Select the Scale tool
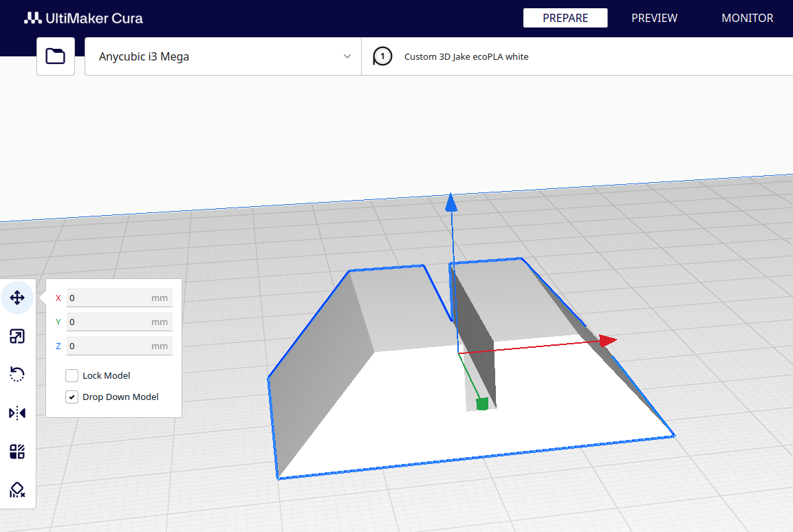793x532 pixels. (17, 336)
